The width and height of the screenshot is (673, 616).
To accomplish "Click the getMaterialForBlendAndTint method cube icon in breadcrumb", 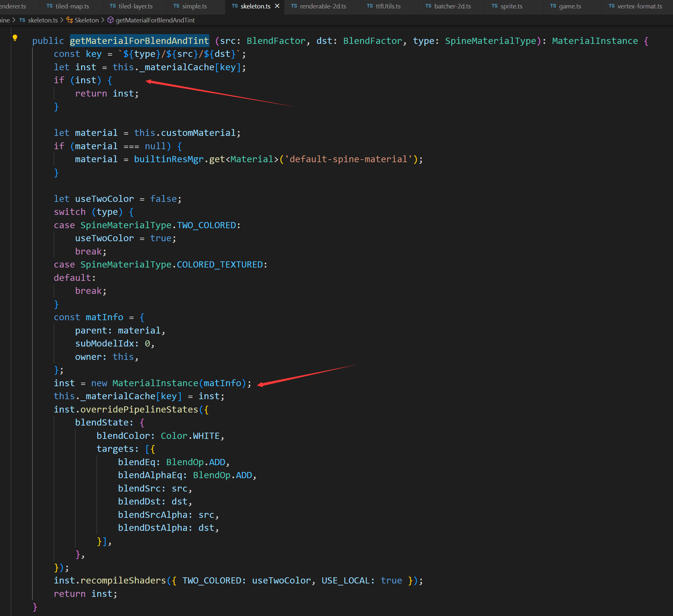I will click(x=111, y=20).
